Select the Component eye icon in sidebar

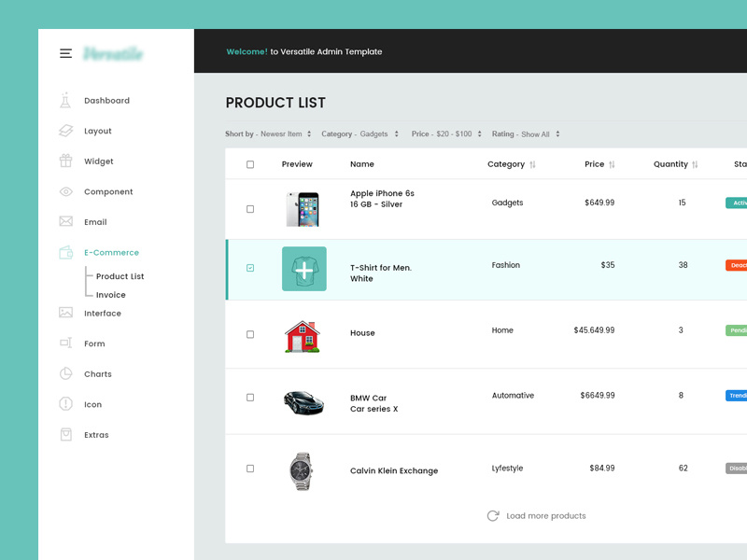click(63, 191)
